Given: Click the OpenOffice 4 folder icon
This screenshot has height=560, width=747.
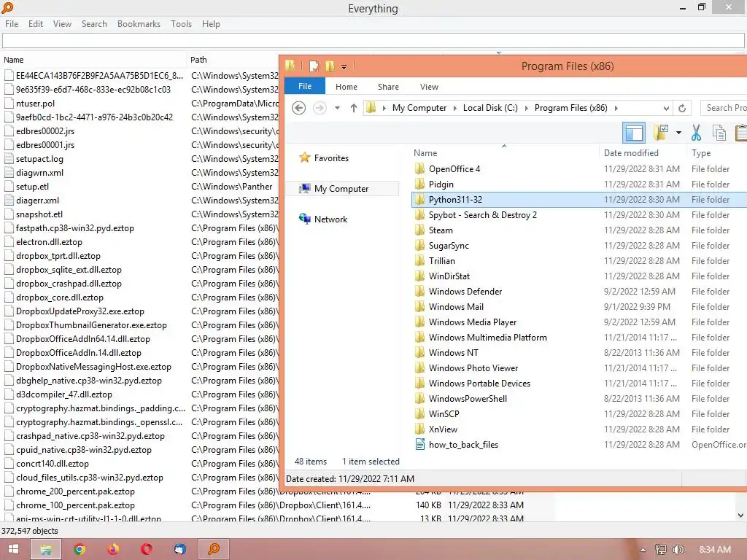Looking at the screenshot, I should (x=419, y=169).
